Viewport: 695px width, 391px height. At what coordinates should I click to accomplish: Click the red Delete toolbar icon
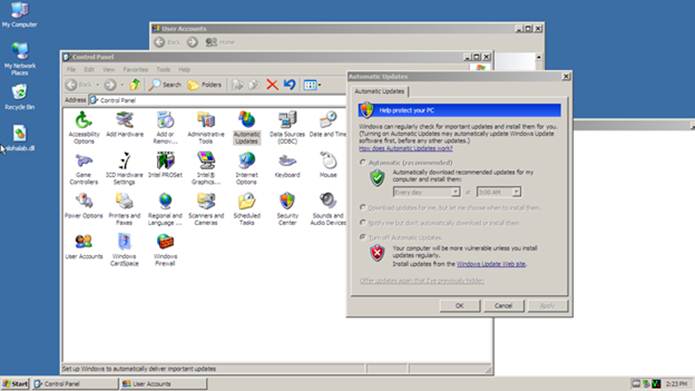[272, 85]
